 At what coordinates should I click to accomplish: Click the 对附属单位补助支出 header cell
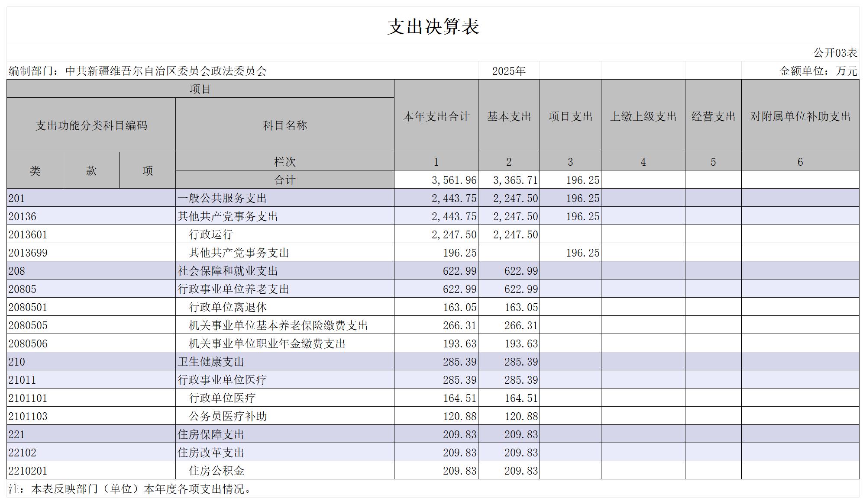(x=801, y=116)
